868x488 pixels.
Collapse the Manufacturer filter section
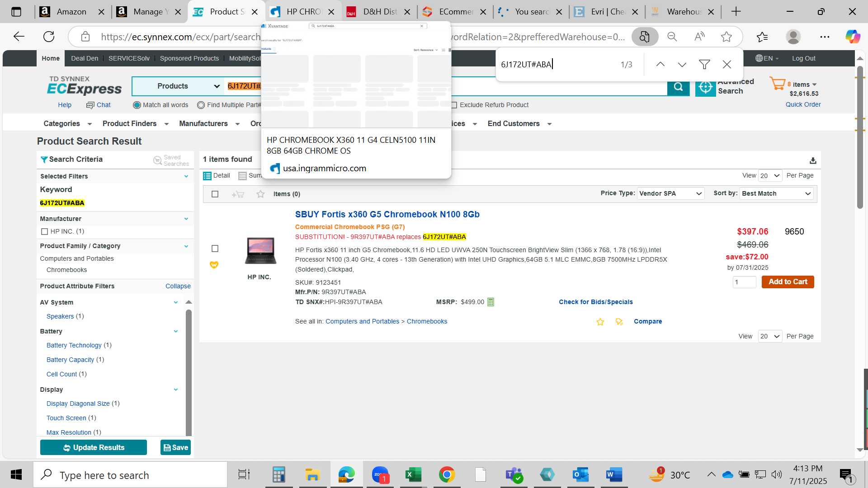click(x=186, y=219)
